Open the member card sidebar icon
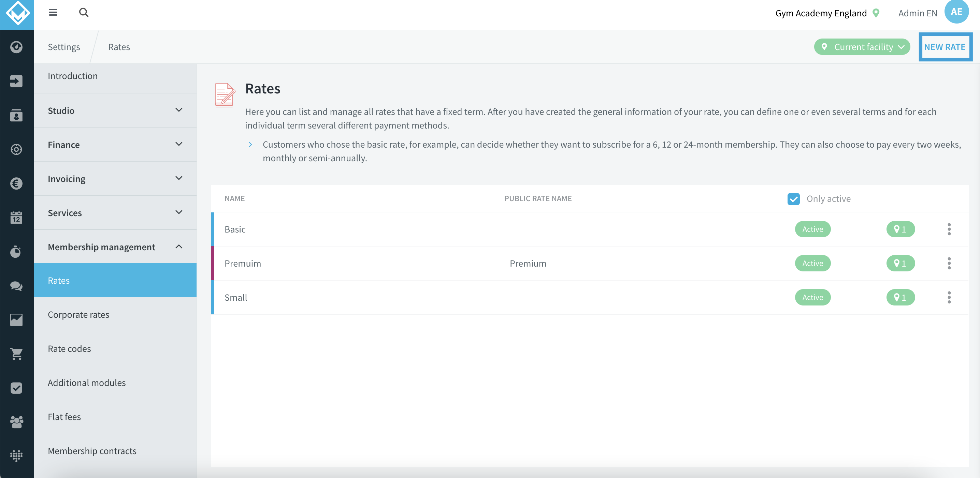 tap(16, 115)
